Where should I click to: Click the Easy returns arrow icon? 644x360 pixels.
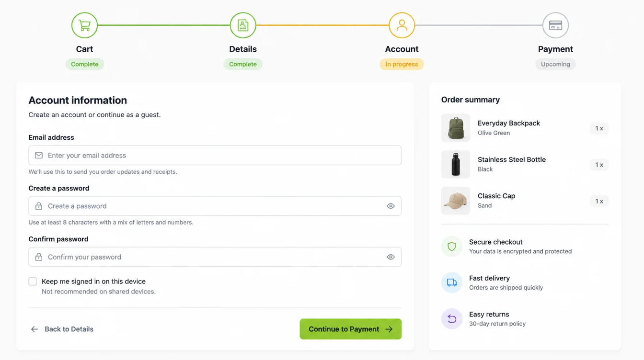pyautogui.click(x=452, y=319)
